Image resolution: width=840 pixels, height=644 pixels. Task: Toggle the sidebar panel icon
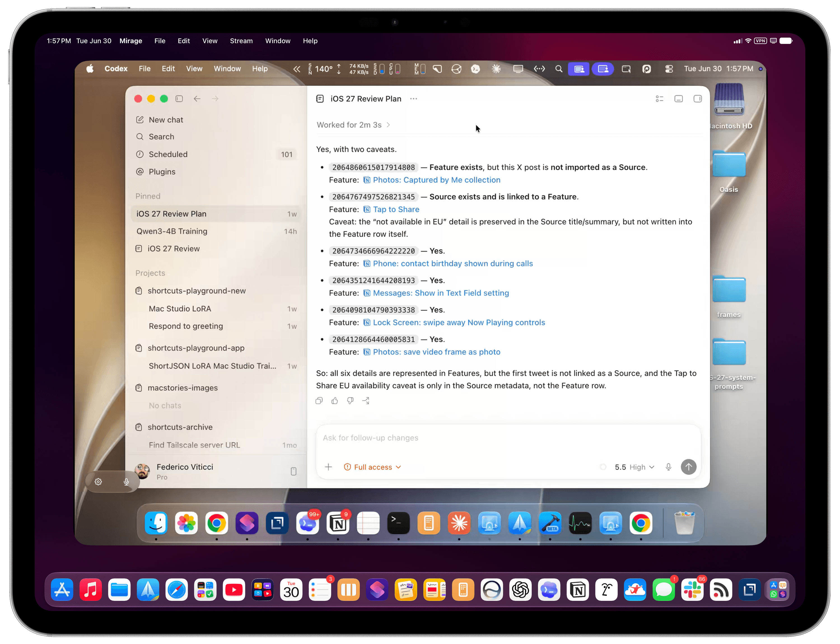(179, 99)
